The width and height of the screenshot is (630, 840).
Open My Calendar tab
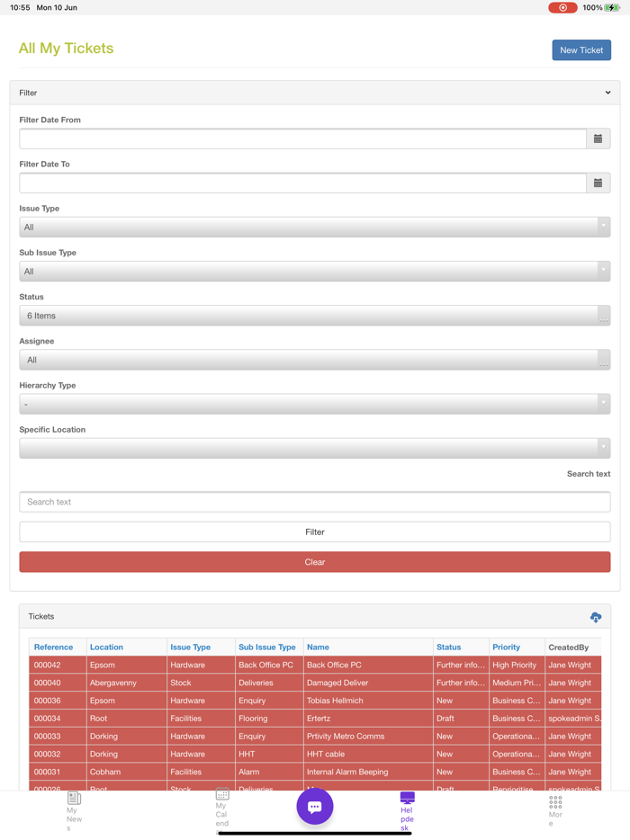[x=222, y=811]
